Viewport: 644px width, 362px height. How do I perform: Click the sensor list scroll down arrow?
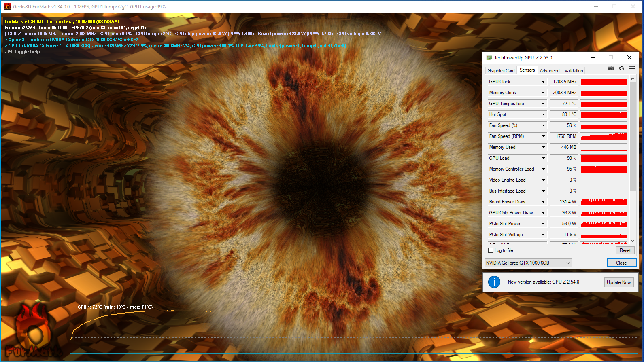coord(633,241)
